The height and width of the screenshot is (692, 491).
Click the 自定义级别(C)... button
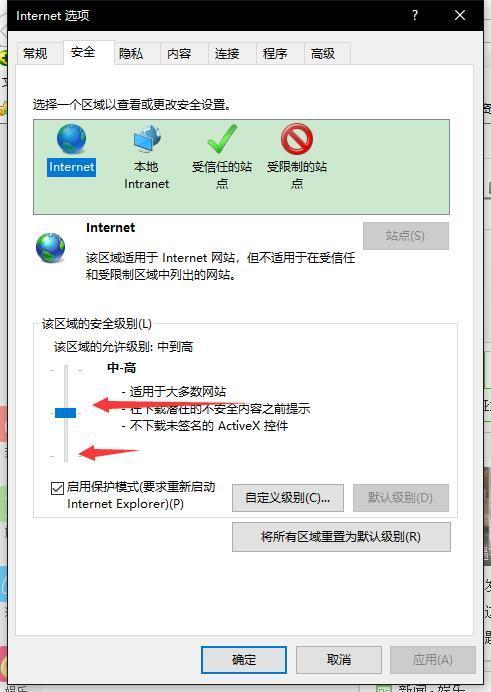click(x=288, y=498)
